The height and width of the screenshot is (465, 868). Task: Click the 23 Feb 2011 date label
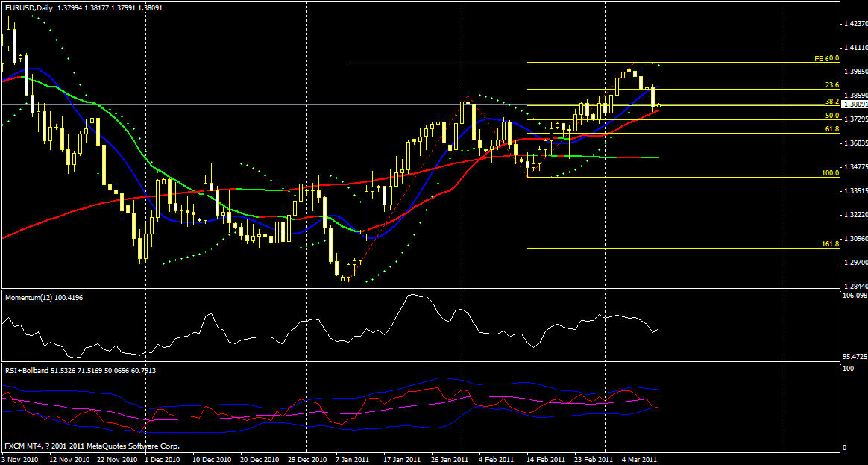(x=594, y=460)
